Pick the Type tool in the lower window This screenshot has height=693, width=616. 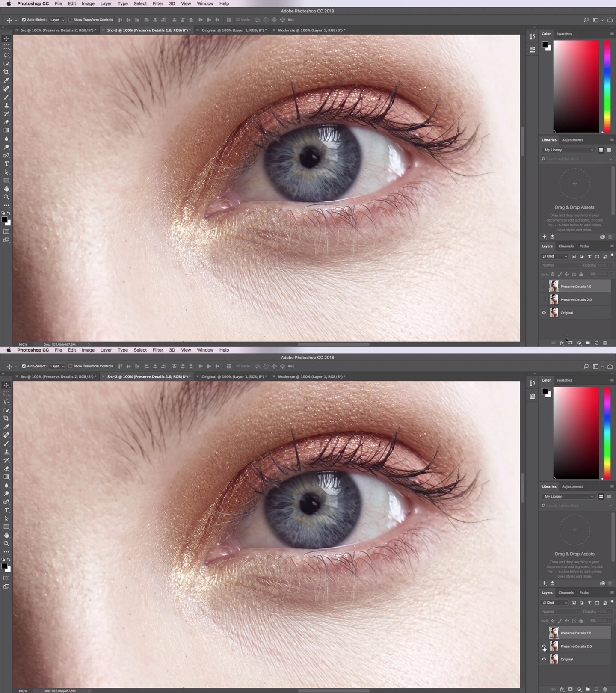pyautogui.click(x=6, y=510)
